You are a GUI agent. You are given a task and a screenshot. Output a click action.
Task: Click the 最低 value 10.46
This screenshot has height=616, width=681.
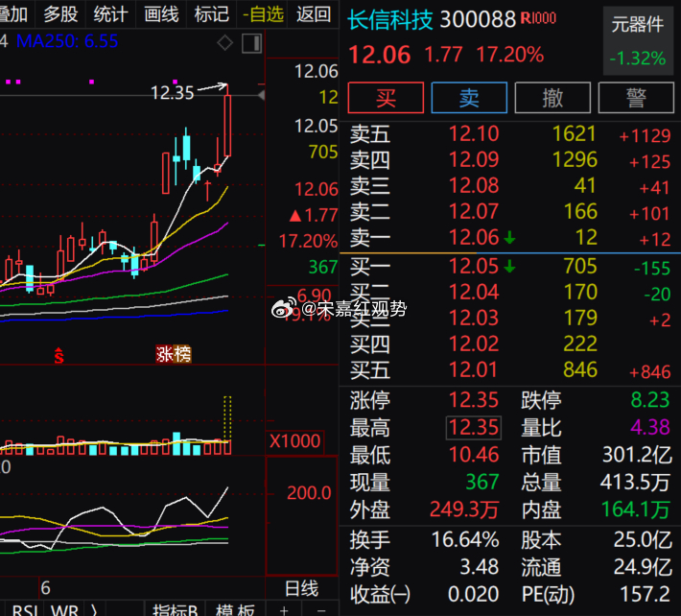(474, 455)
